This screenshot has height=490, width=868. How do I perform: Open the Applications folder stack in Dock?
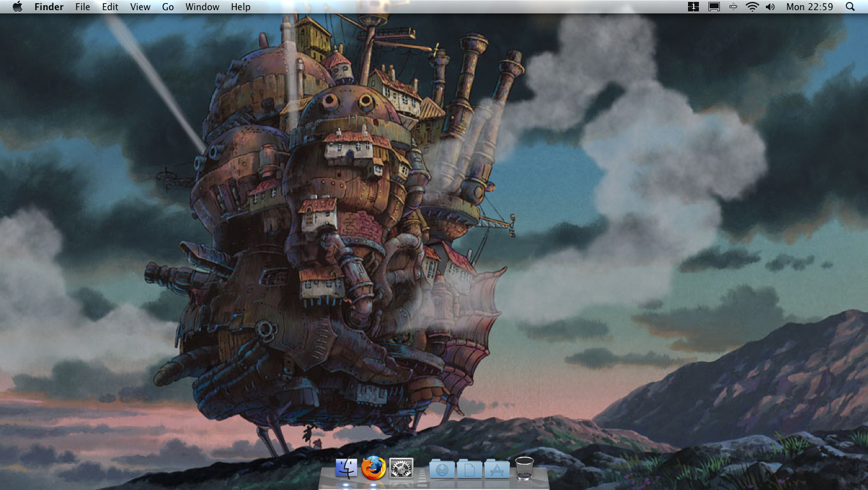click(x=497, y=469)
